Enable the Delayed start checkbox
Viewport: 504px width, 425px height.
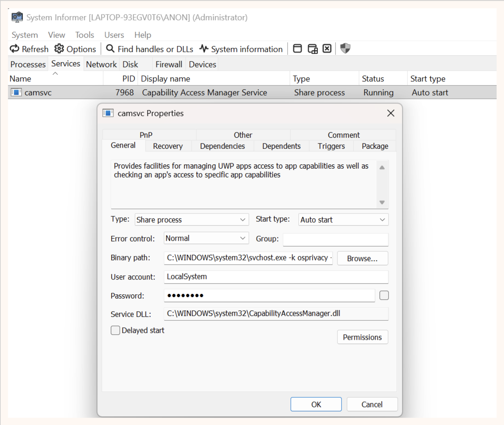[115, 330]
